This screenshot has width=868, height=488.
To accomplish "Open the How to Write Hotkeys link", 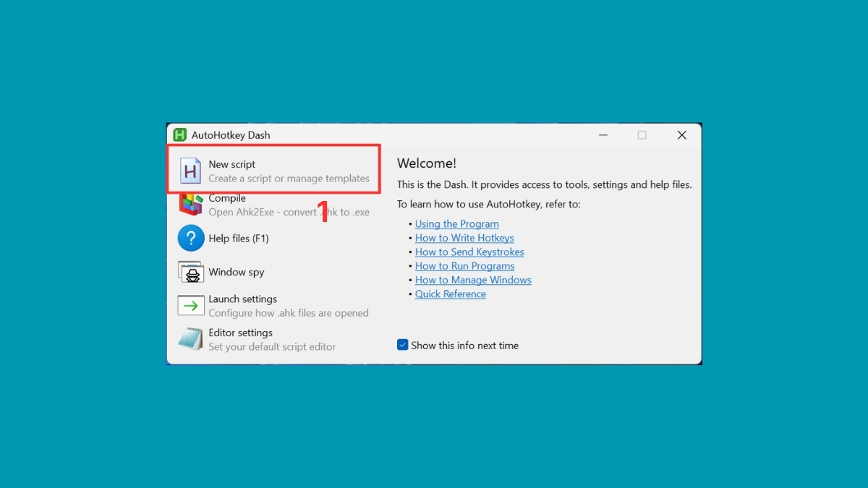I will 464,238.
